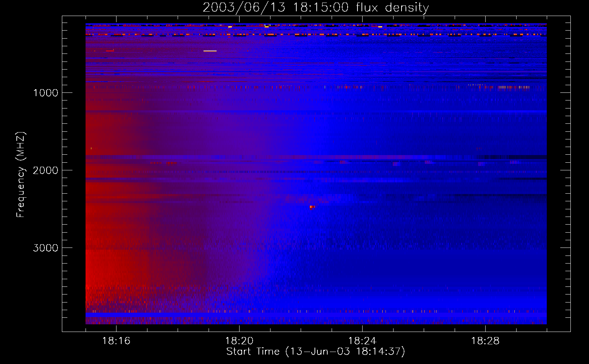Select the '18:16' time tick label

tap(116, 341)
